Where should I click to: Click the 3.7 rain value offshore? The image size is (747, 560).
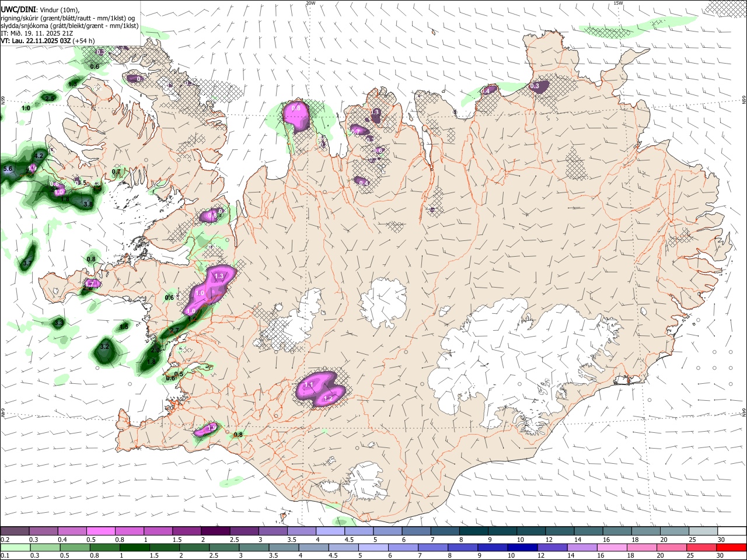(27, 264)
